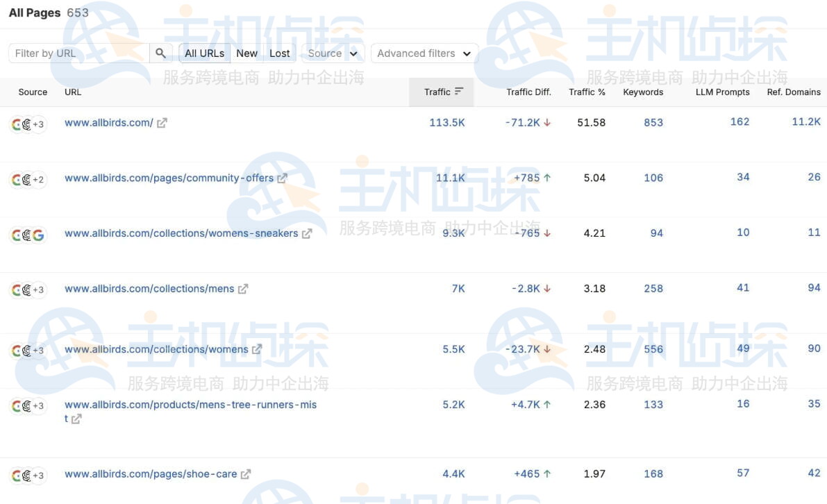
Task: Click traffic value 5.5K
Action: [x=453, y=349]
